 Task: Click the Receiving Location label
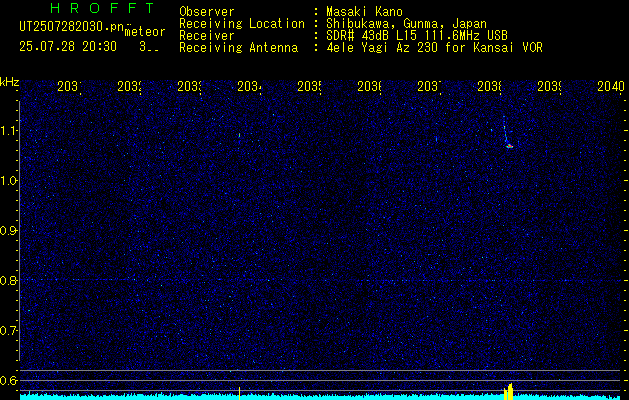click(x=242, y=24)
